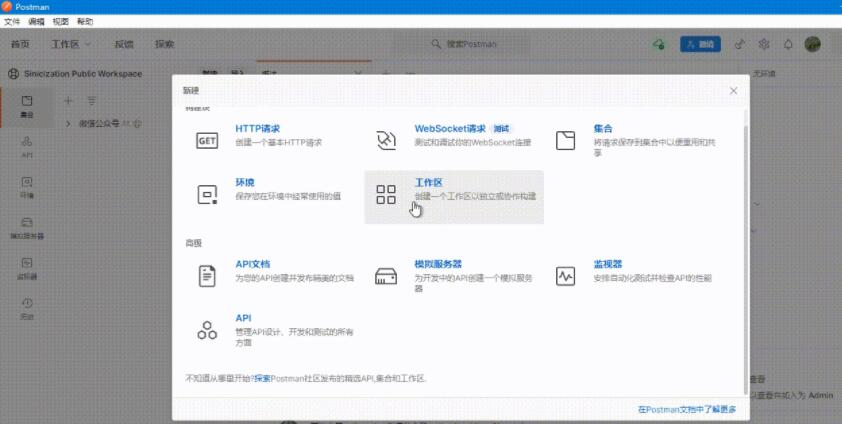Screen dimensions: 842x424
Task: Select the HTTP请求 title link
Action: (x=258, y=129)
